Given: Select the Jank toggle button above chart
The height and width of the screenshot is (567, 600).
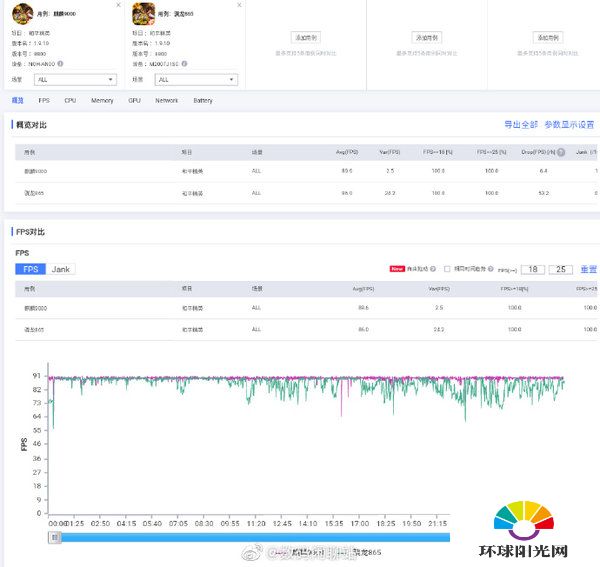Looking at the screenshot, I should click(60, 269).
